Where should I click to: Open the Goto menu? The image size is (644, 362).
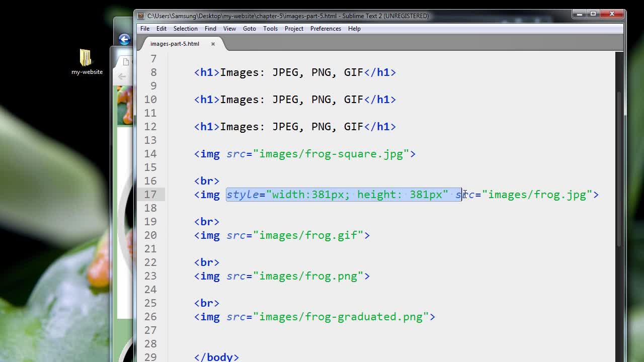(x=250, y=29)
